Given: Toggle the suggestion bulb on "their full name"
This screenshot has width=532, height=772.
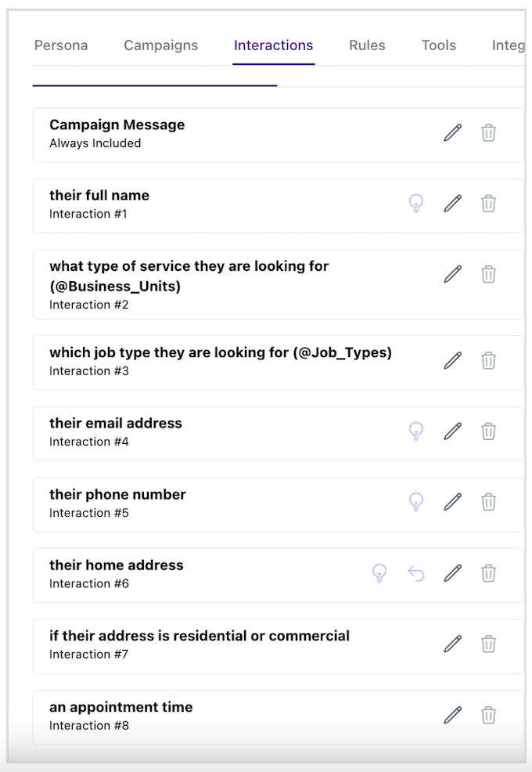Looking at the screenshot, I should click(x=416, y=204).
